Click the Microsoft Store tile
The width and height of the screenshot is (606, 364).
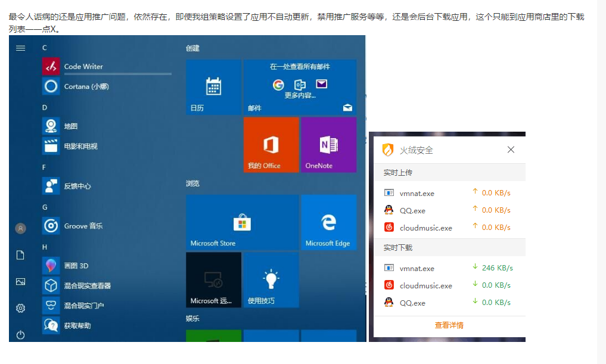click(x=242, y=222)
